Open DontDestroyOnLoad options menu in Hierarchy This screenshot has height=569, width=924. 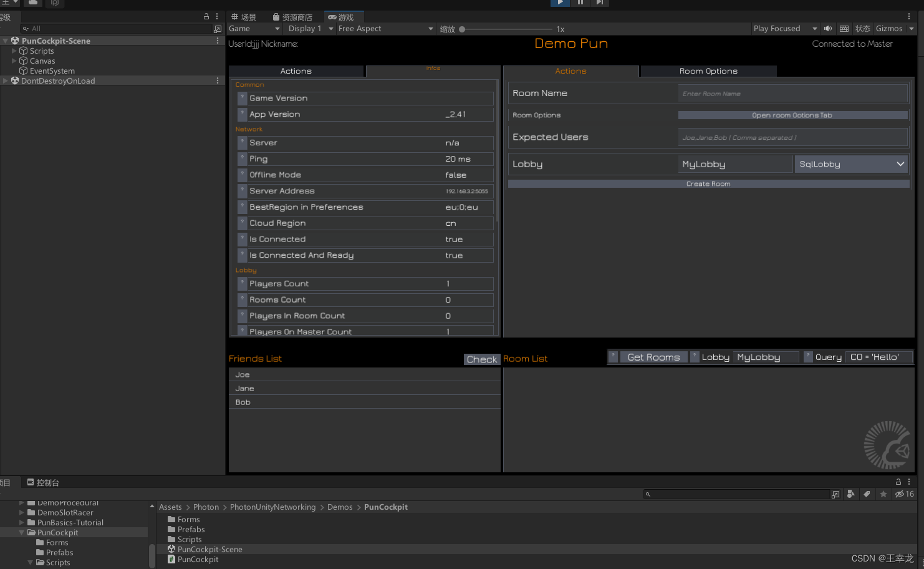218,80
